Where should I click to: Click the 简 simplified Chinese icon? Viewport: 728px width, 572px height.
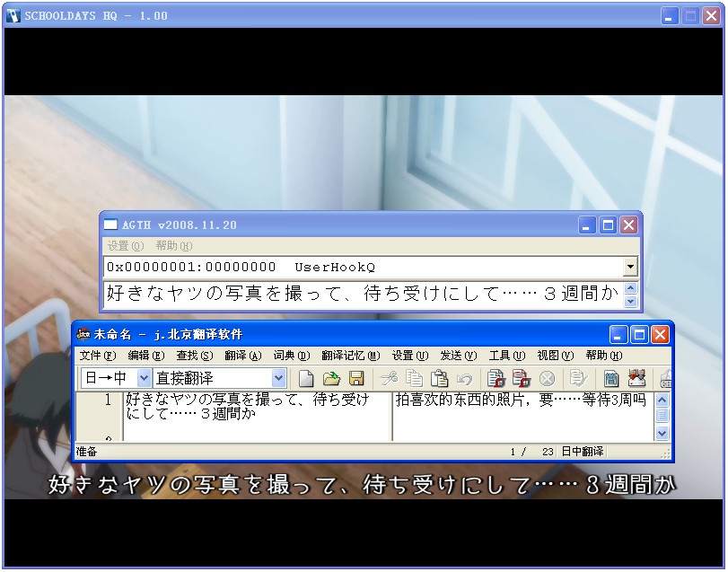(x=611, y=379)
